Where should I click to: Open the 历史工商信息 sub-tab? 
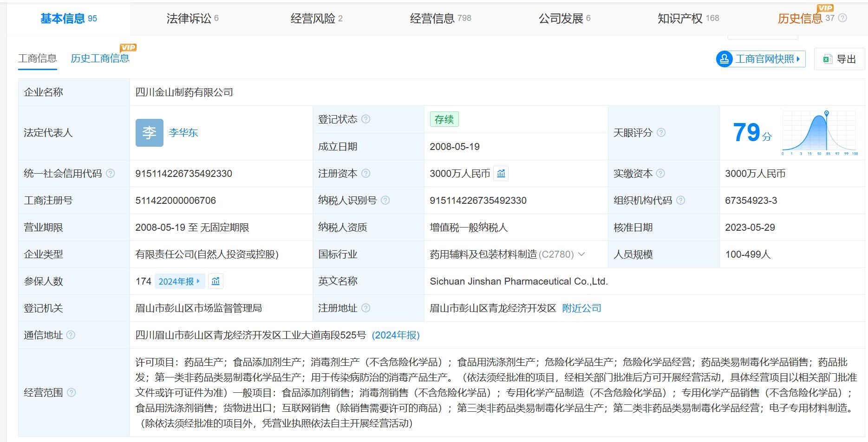tap(100, 58)
